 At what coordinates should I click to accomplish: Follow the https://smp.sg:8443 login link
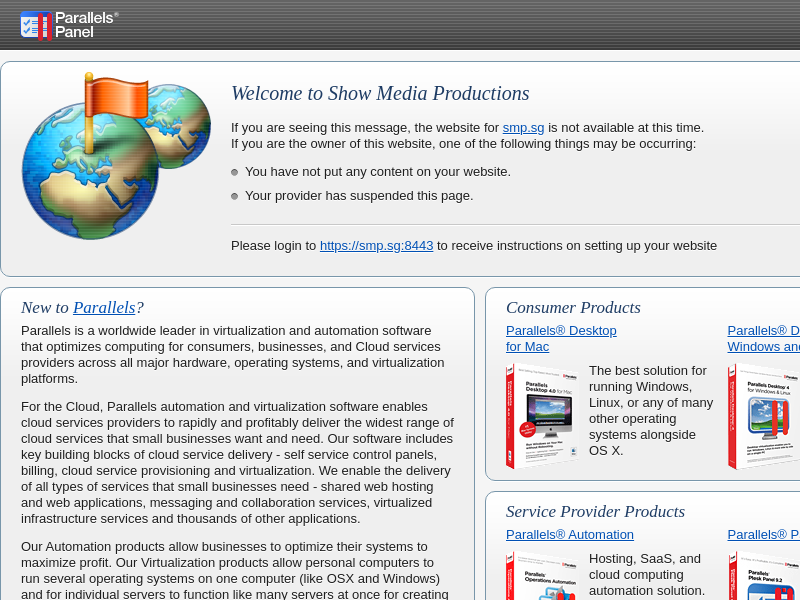click(377, 245)
